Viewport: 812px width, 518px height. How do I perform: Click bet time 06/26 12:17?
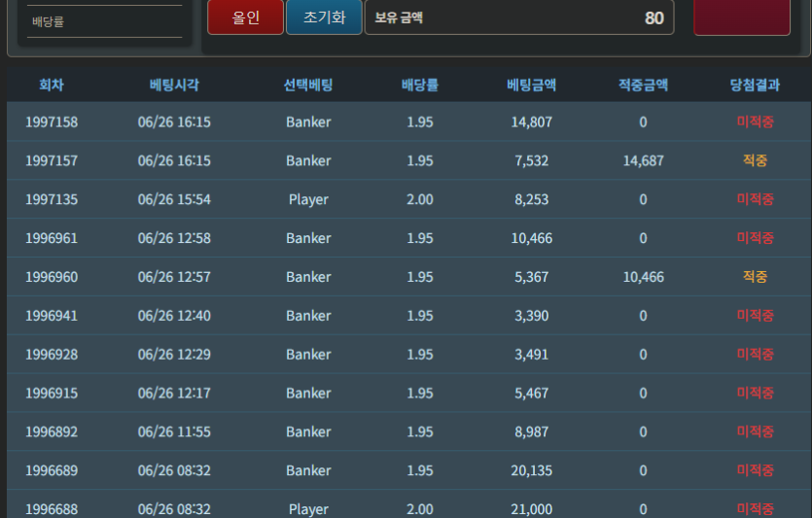pos(174,394)
